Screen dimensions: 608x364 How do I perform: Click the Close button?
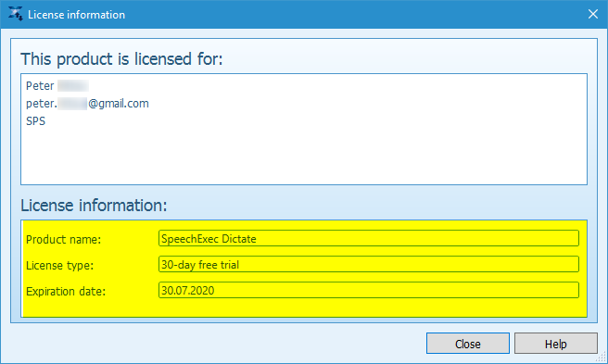coord(468,344)
